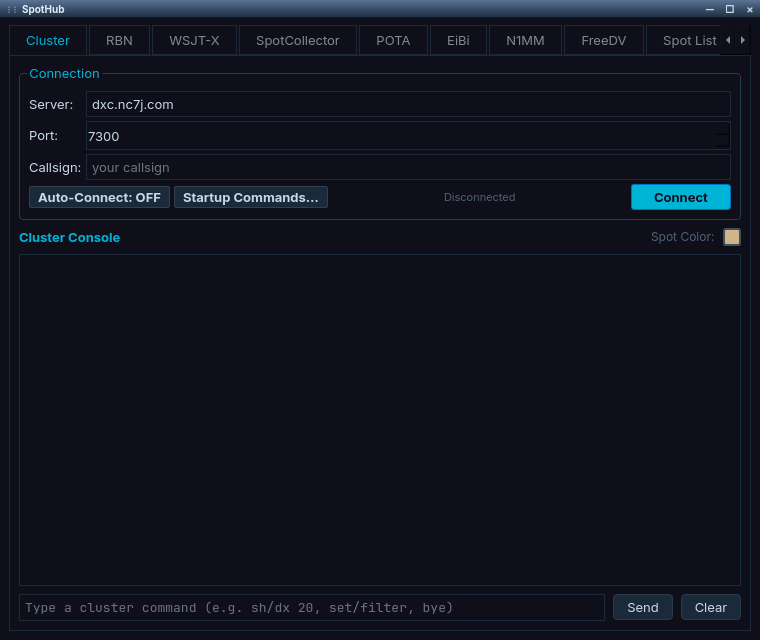This screenshot has width=760, height=640.
Task: Click the Callsign input field
Action: pos(408,167)
